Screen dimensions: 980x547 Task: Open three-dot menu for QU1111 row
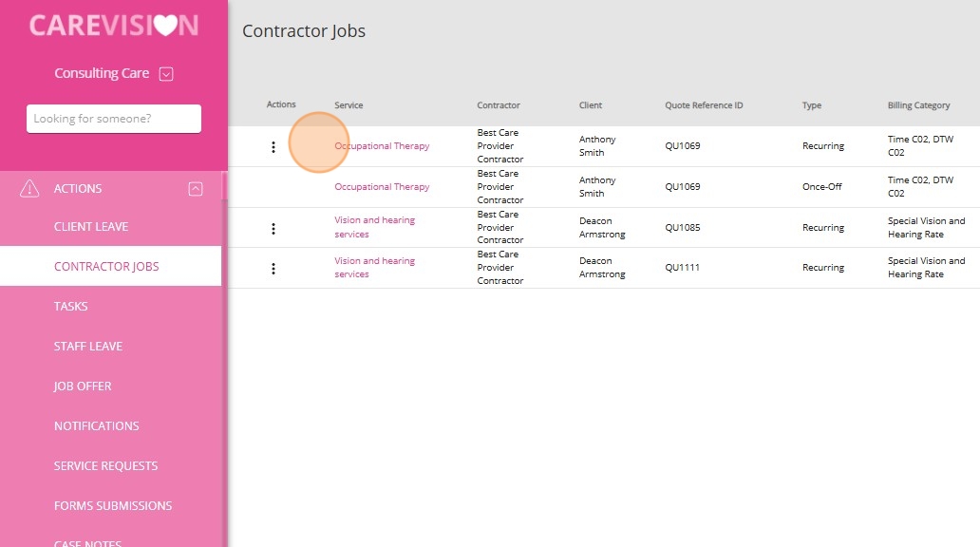click(x=273, y=269)
